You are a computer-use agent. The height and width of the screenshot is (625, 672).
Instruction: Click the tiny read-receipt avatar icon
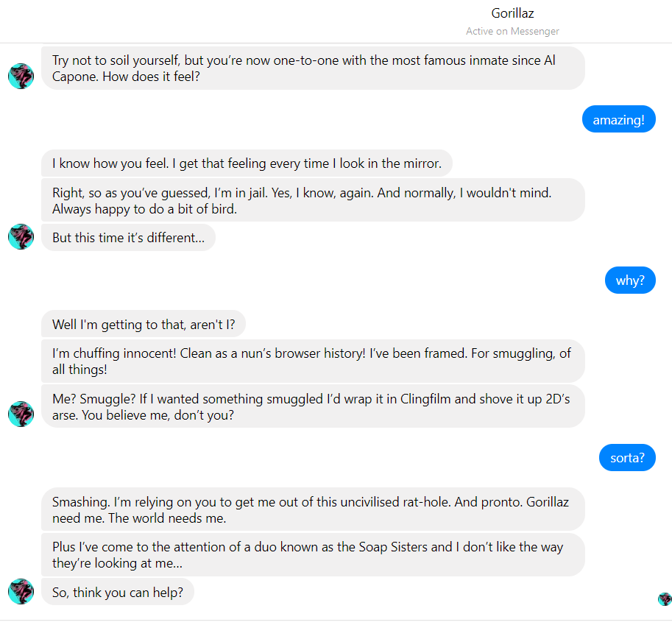(x=665, y=599)
